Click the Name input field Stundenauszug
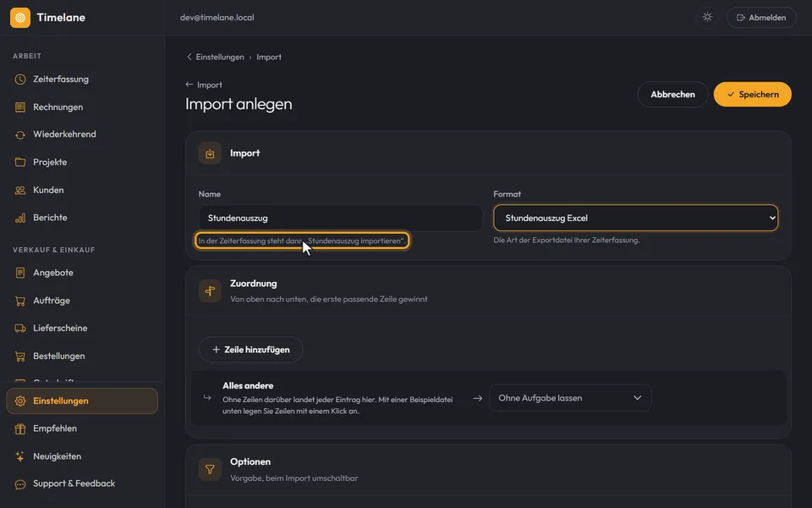 pyautogui.click(x=340, y=218)
